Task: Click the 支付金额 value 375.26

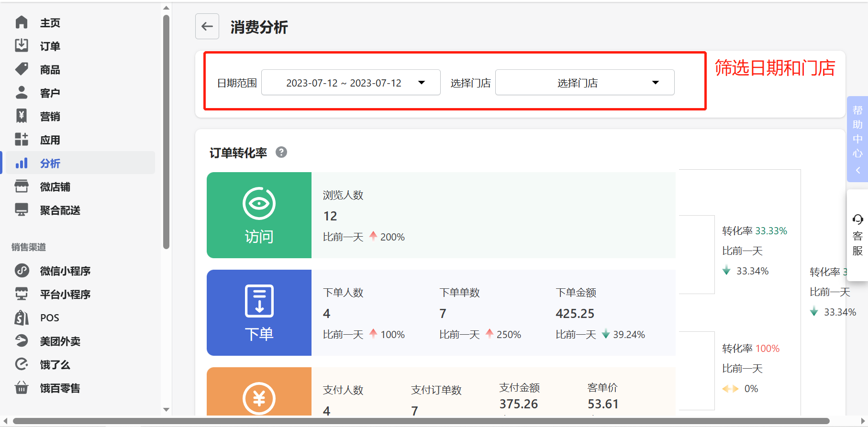Action: click(x=519, y=404)
